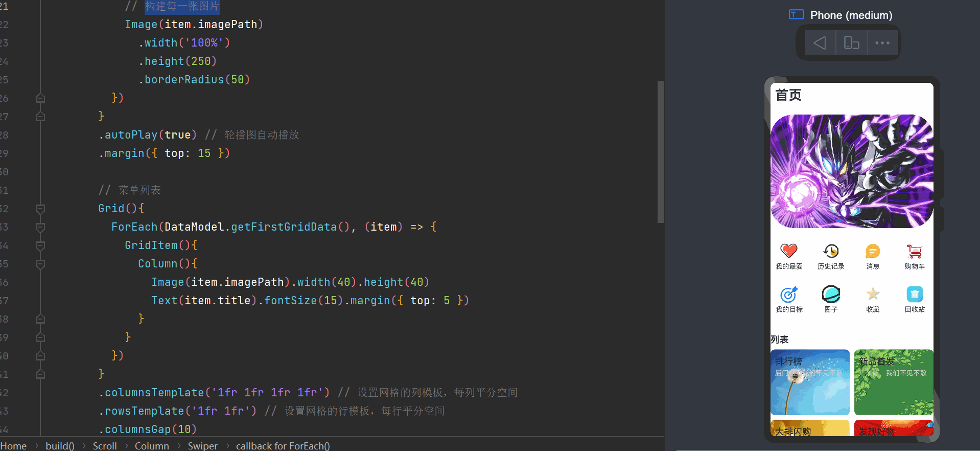The image size is (980, 451).
Task: Click the 回收站 label text
Action: point(915,309)
